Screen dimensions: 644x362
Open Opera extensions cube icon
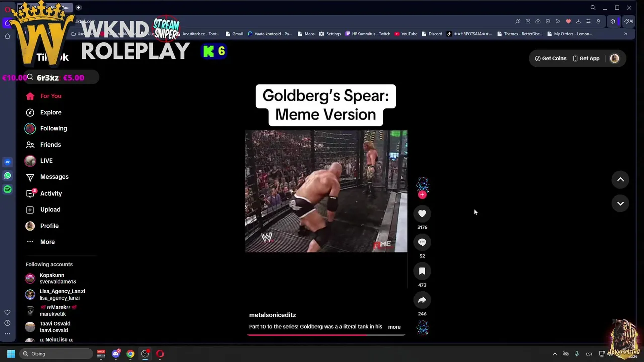[612, 21]
